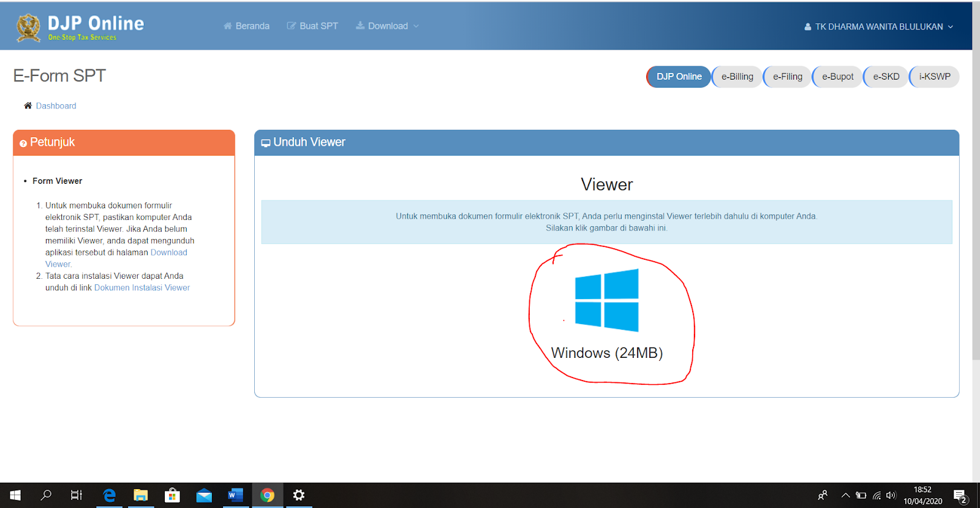Screen dimensions: 980x508
Task: Open the Beranda home menu
Action: coord(246,26)
